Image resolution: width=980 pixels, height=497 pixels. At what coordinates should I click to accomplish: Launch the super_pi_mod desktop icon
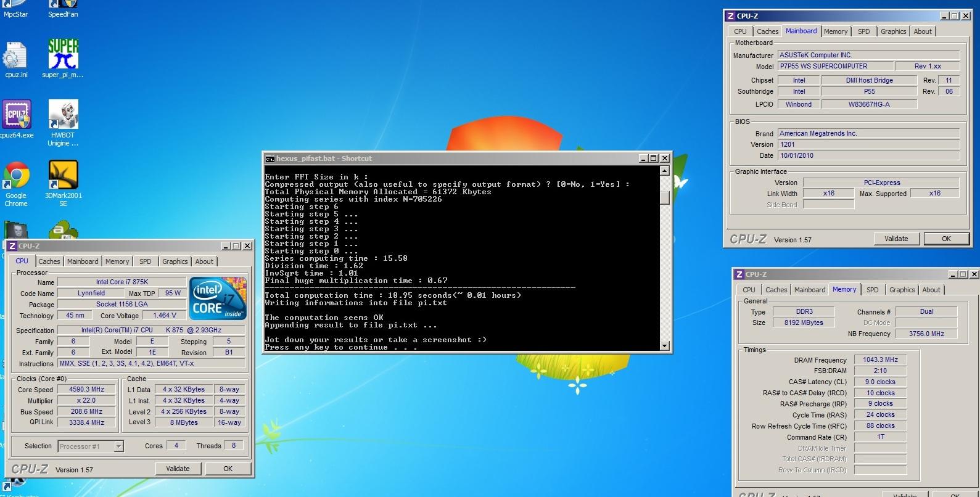(63, 59)
